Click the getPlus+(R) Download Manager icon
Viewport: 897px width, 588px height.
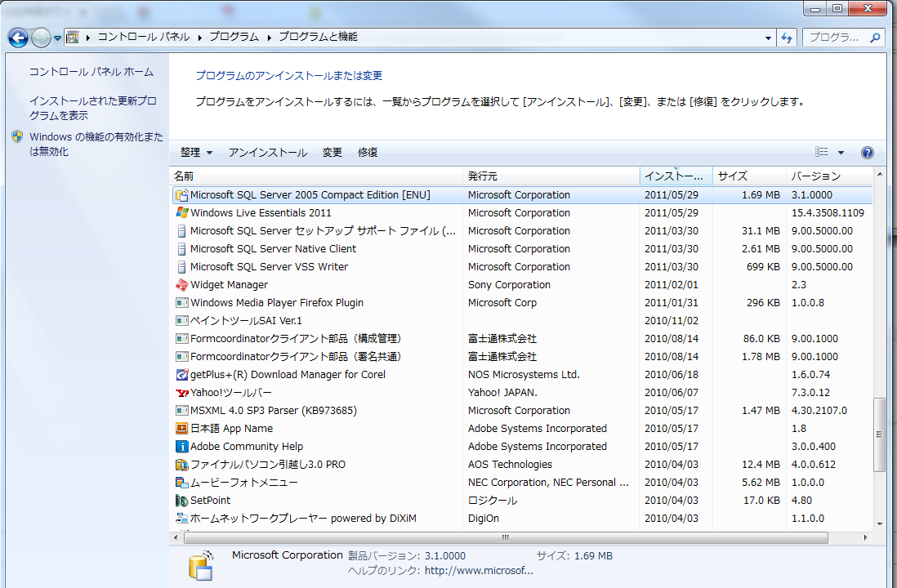182,375
